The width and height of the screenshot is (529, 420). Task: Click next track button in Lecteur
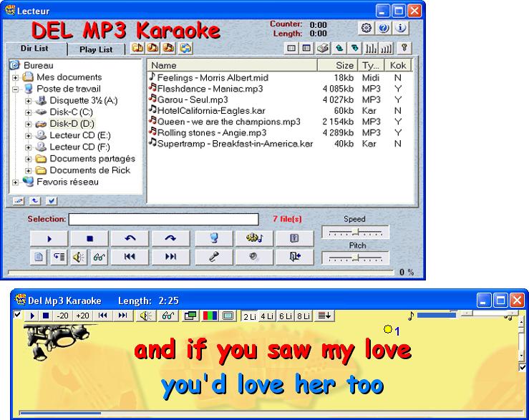tap(170, 257)
